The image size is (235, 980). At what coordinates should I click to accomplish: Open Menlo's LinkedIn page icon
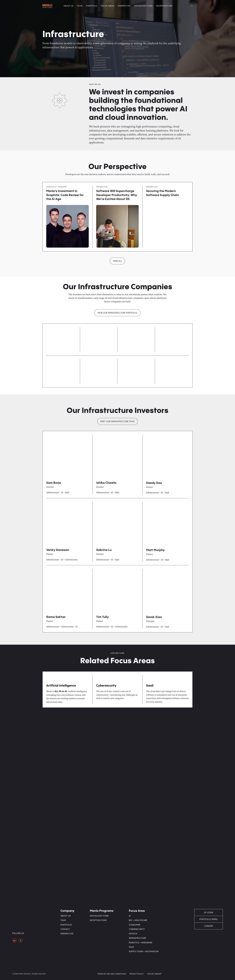[x=14, y=940]
